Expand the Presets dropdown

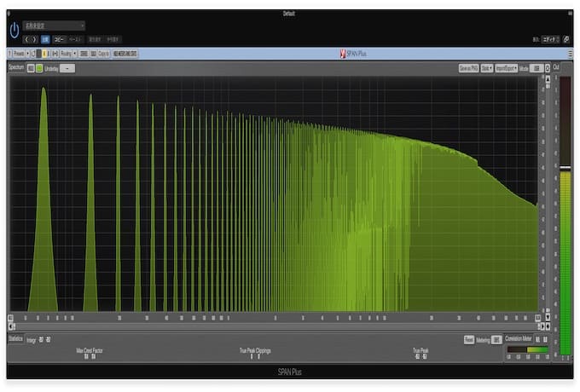20,54
